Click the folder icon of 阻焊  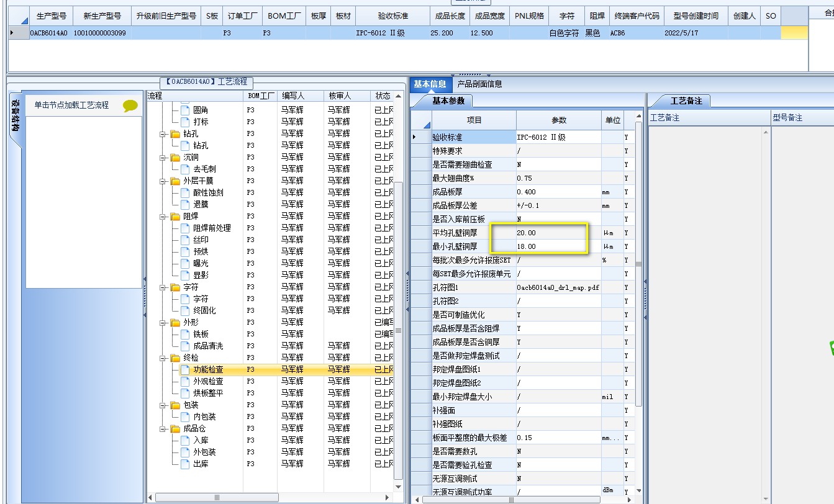[175, 217]
